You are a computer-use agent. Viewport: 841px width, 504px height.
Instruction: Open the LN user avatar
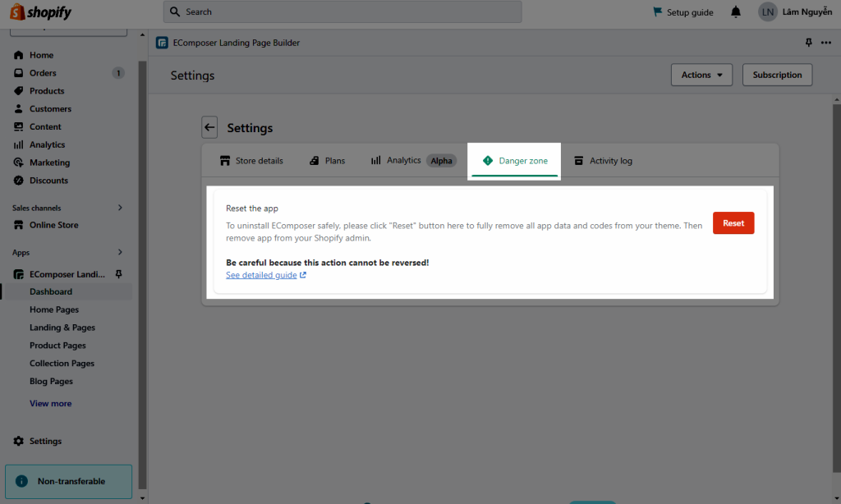[768, 11]
